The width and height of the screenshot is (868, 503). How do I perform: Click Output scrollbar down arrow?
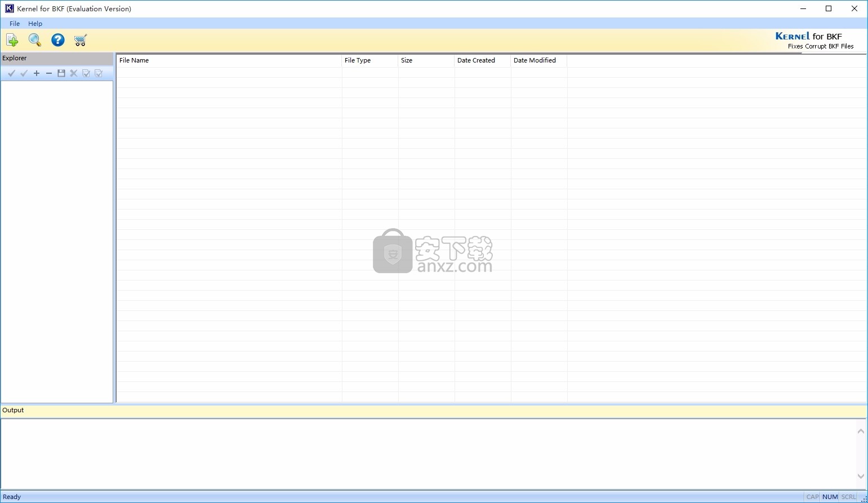pos(861,477)
